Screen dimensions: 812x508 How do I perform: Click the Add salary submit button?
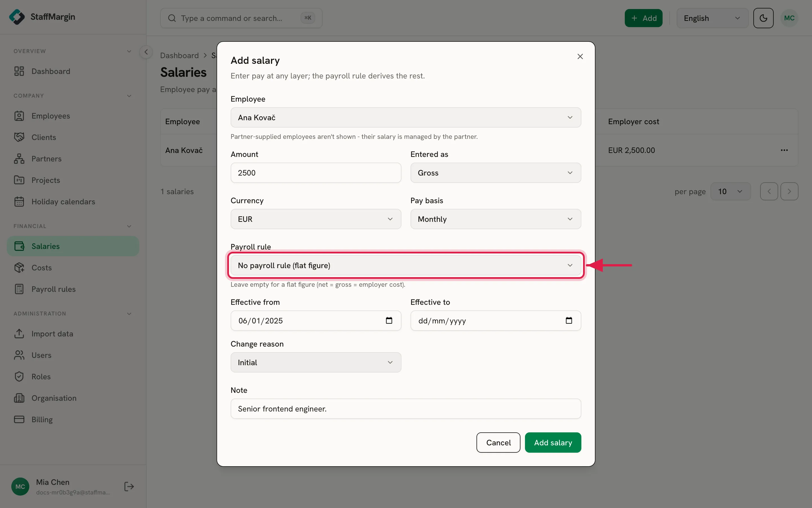[x=553, y=443]
